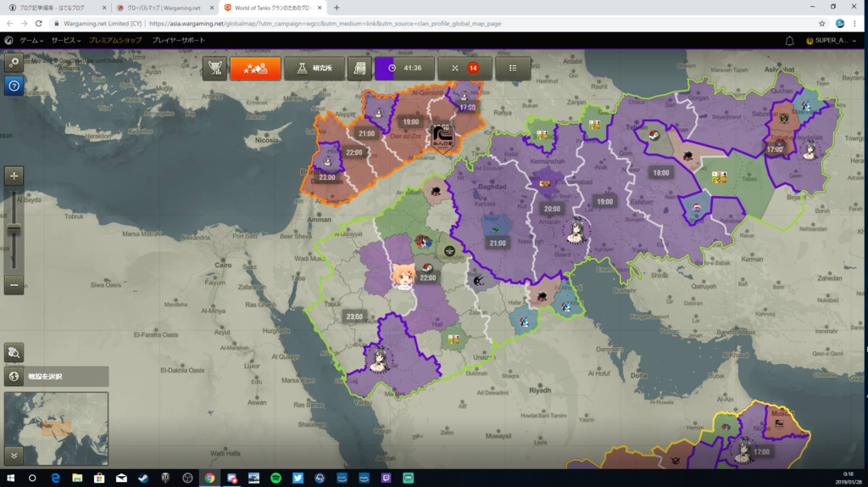868x487 pixels.
Task: Select 21:00 marker near Najaf
Action: coord(497,243)
